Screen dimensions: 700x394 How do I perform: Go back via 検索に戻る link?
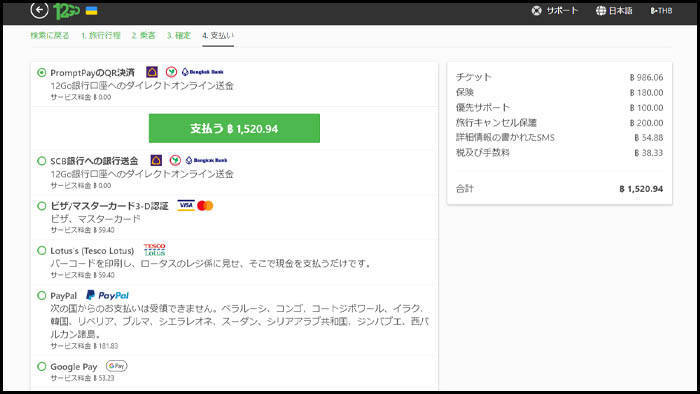(50, 36)
